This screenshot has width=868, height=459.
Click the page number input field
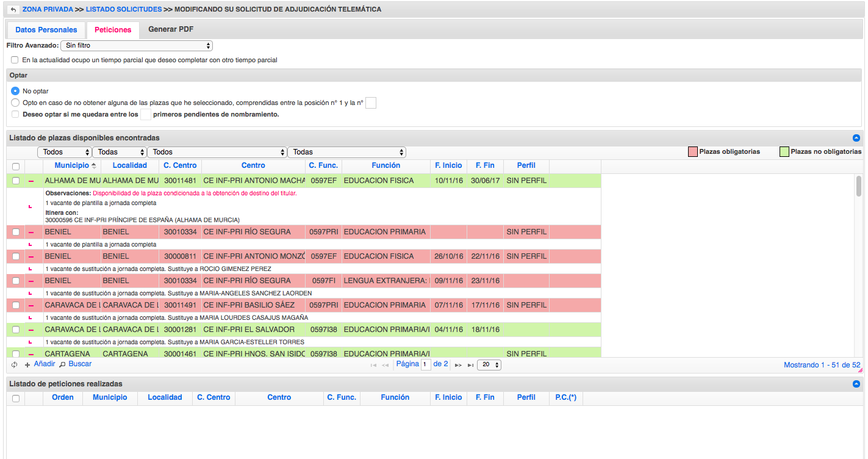tap(426, 365)
